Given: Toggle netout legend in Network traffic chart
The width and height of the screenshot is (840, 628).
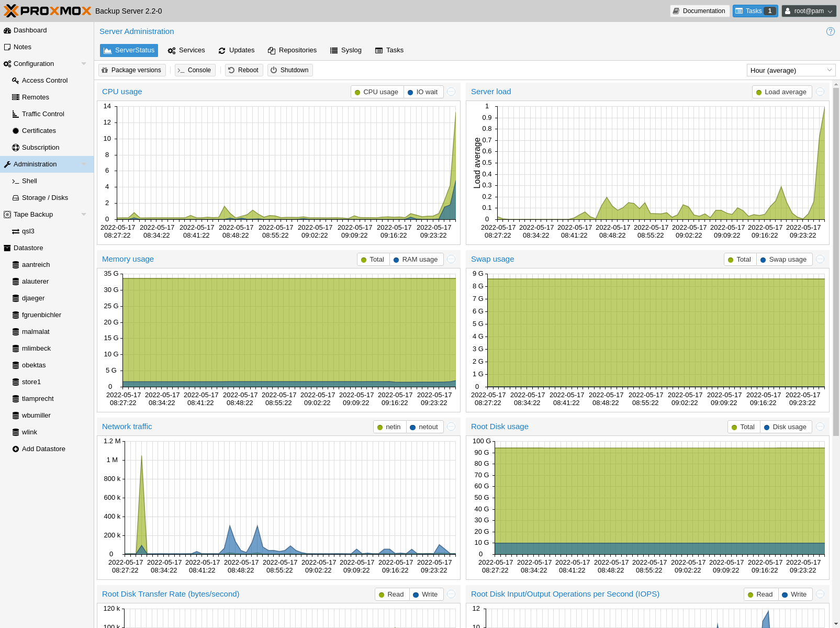Looking at the screenshot, I should tap(424, 427).
